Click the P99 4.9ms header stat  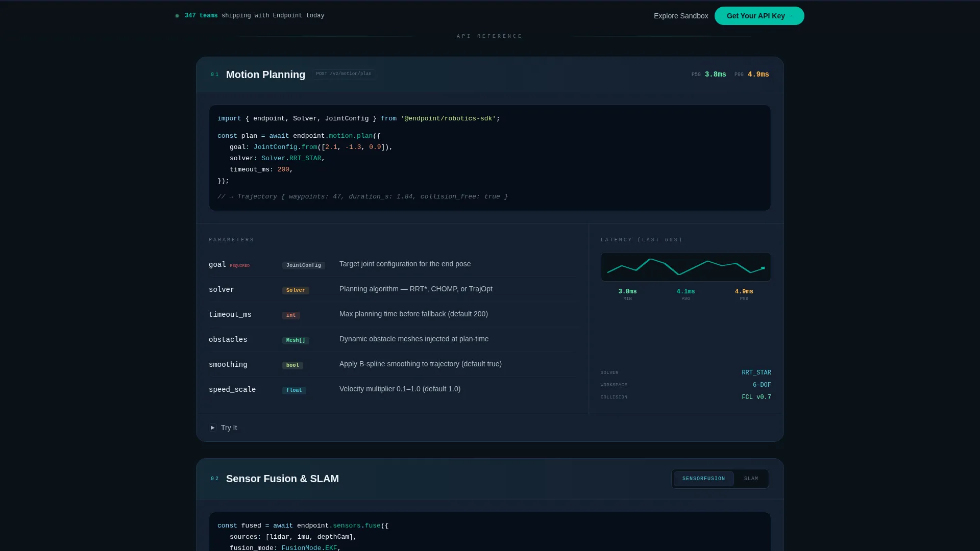[752, 74]
